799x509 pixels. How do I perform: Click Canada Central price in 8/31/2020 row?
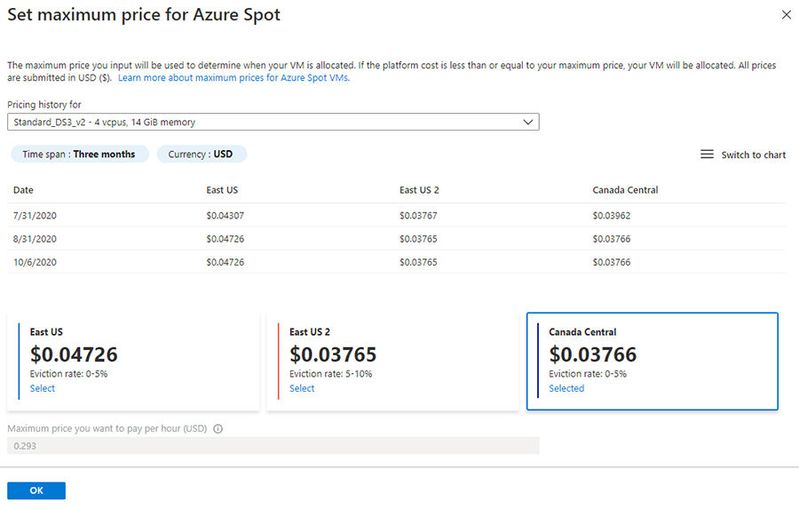click(x=611, y=239)
